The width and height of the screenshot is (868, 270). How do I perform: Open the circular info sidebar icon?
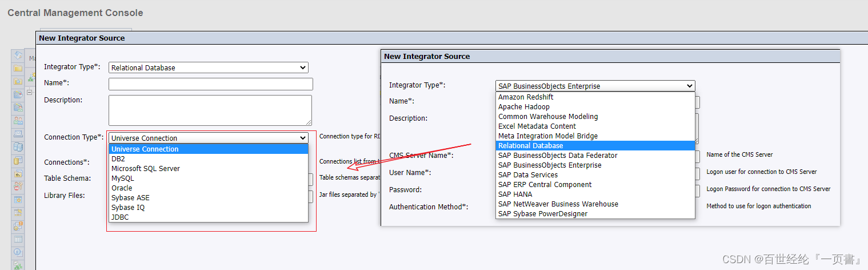click(18, 252)
